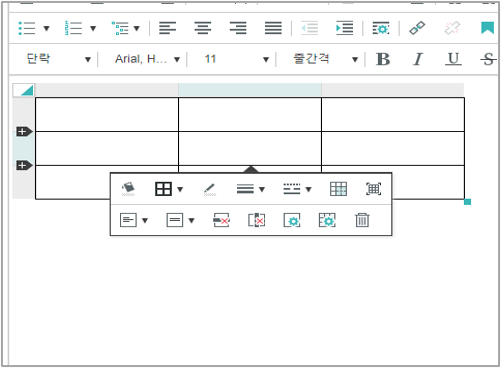
Task: Click the insert hyperlink chain icon
Action: (x=417, y=28)
